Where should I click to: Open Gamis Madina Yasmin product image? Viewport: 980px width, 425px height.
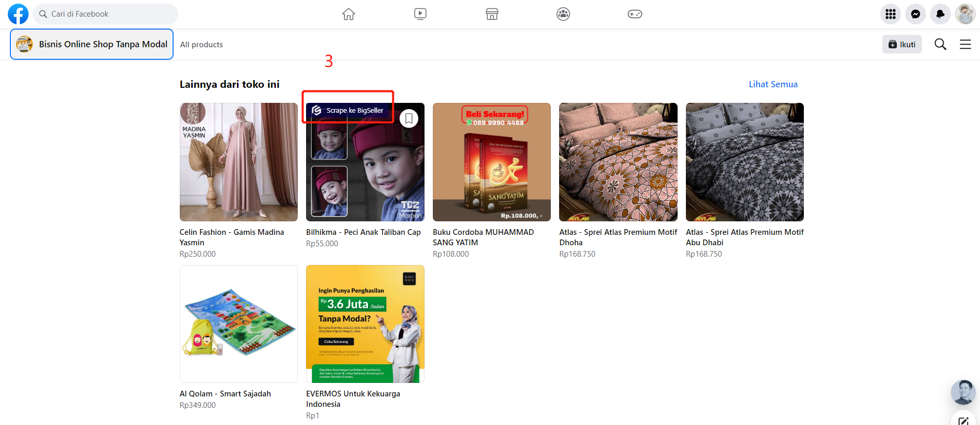[239, 162]
